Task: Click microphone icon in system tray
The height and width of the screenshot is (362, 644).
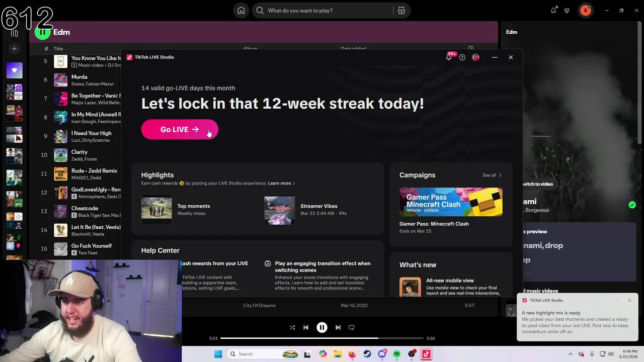Action: 592,354
